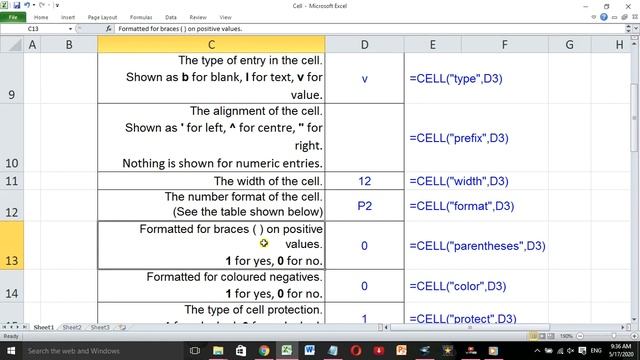This screenshot has width=640, height=360.
Task: Select row 9 header
Action: [x=12, y=78]
